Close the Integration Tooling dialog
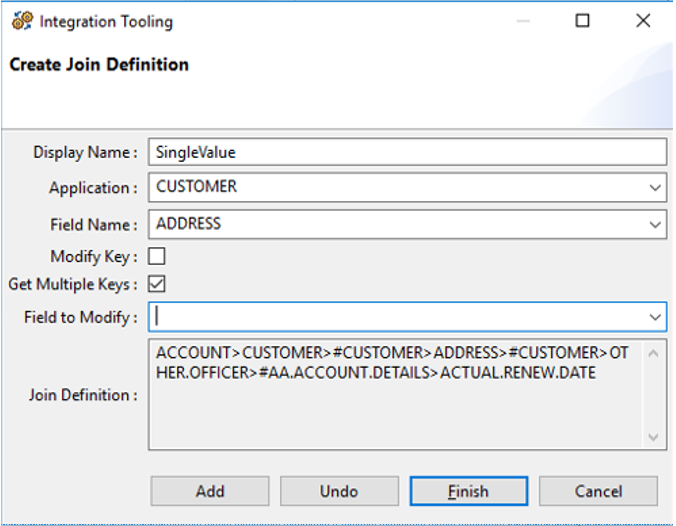 (x=643, y=20)
